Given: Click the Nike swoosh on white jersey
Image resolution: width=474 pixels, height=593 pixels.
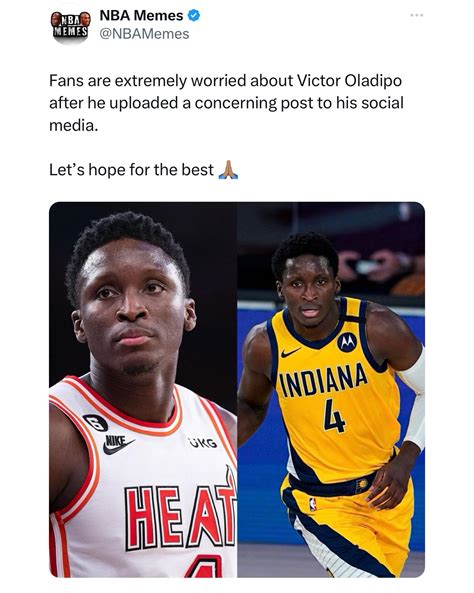Looking at the screenshot, I should [118, 444].
